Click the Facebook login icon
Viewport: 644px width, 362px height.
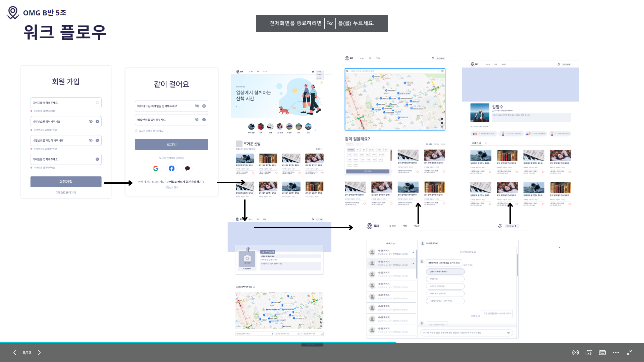click(171, 168)
